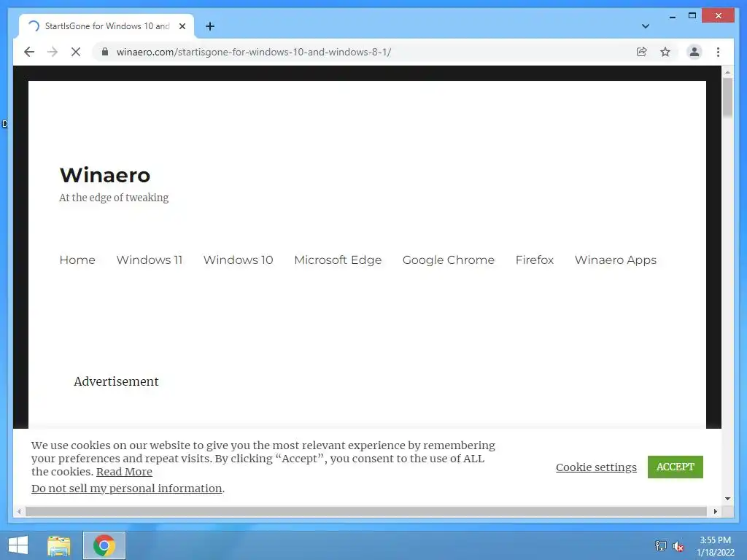Open the Windows Start button

coord(18,545)
